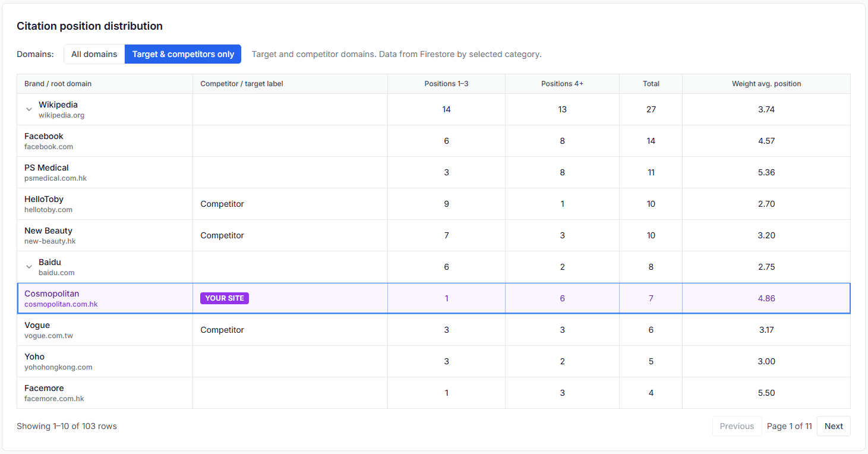Click the Weight avg. position header

tap(766, 84)
